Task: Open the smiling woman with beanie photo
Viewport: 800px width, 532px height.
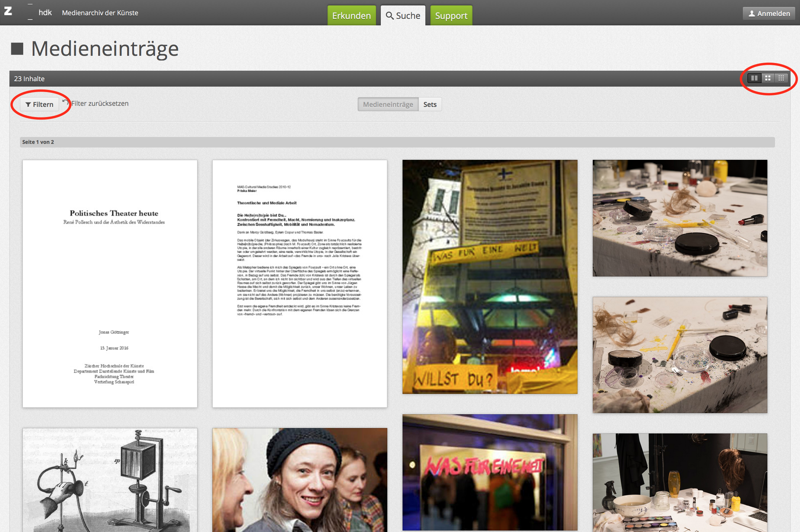Action: (300, 480)
